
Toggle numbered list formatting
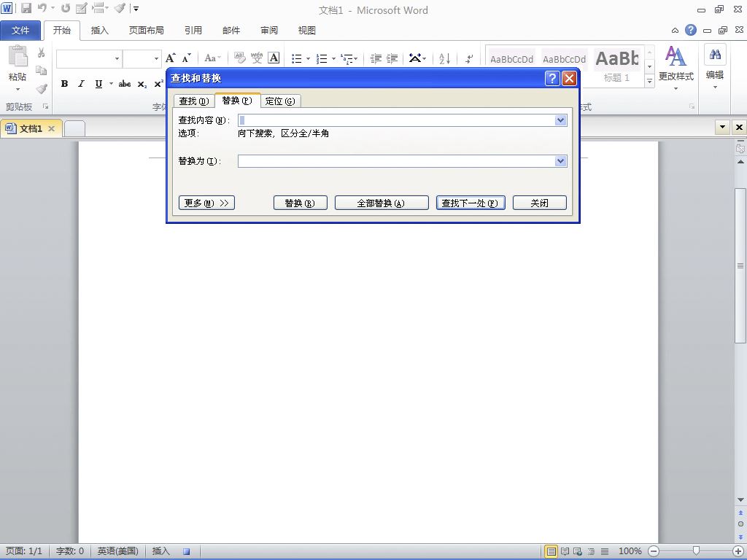(322, 58)
